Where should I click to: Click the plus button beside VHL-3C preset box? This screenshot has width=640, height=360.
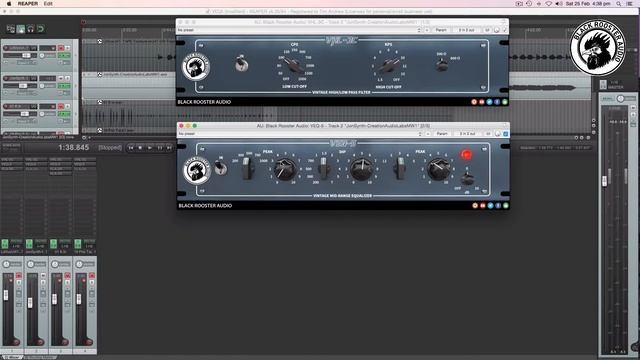click(x=427, y=30)
